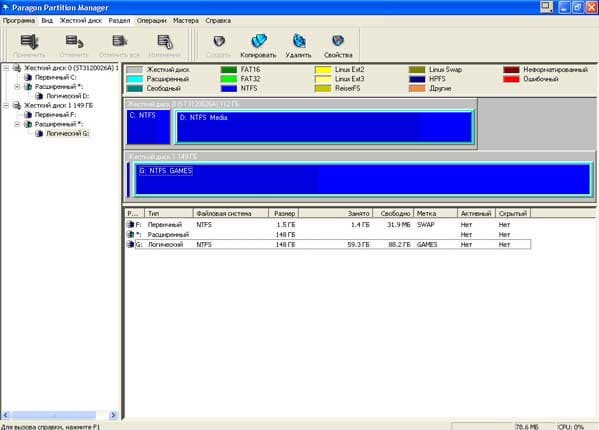Viewport: 599px width, 430px height.
Task: Select Расширенный *: under Жесткий диск 1 in tree
Action: [x=59, y=124]
